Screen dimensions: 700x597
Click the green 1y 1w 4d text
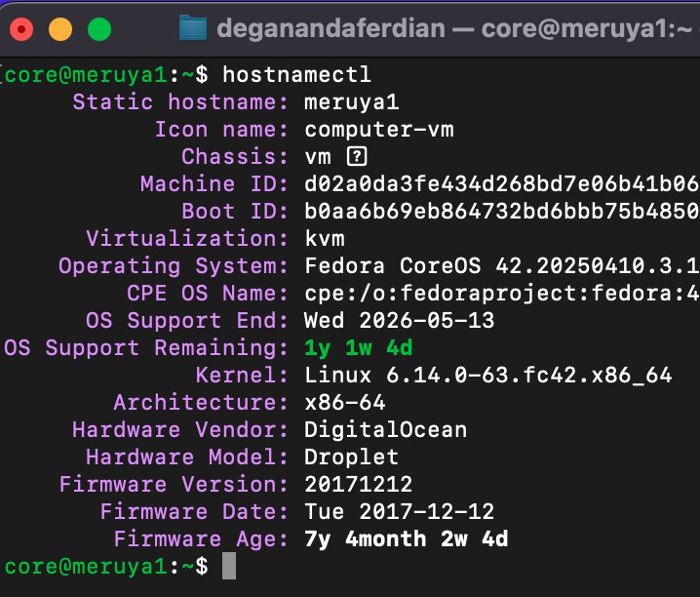359,348
